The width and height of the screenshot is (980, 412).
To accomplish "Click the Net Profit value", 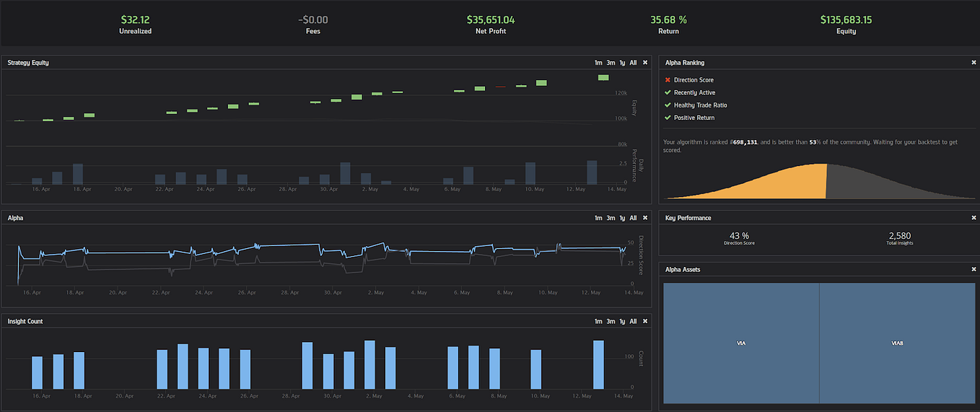I will coord(491,20).
